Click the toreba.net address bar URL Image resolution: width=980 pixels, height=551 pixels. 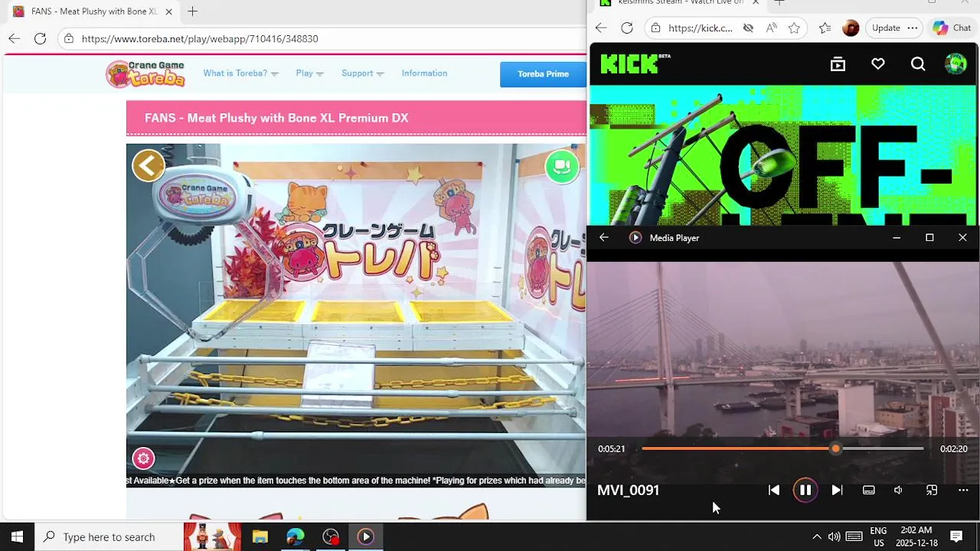coord(200,39)
